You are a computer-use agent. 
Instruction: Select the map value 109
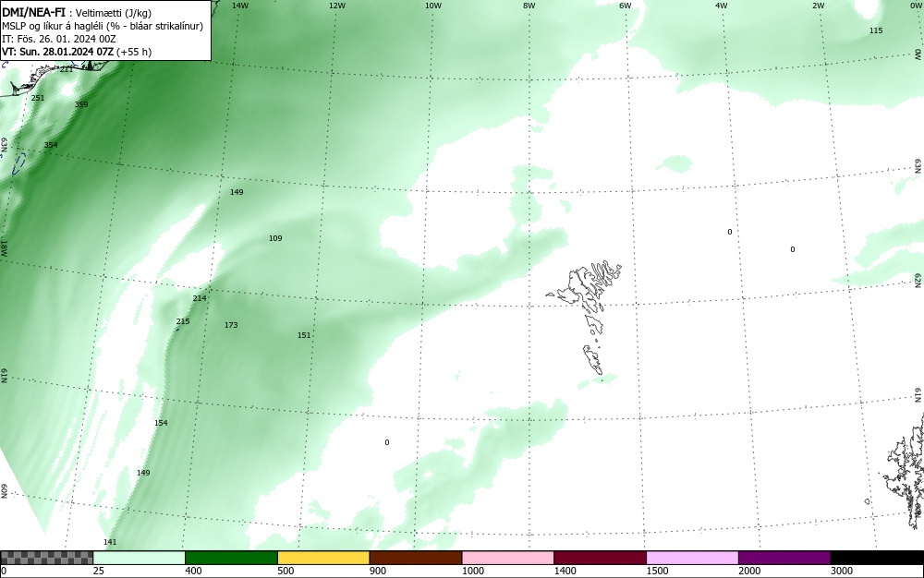click(275, 238)
